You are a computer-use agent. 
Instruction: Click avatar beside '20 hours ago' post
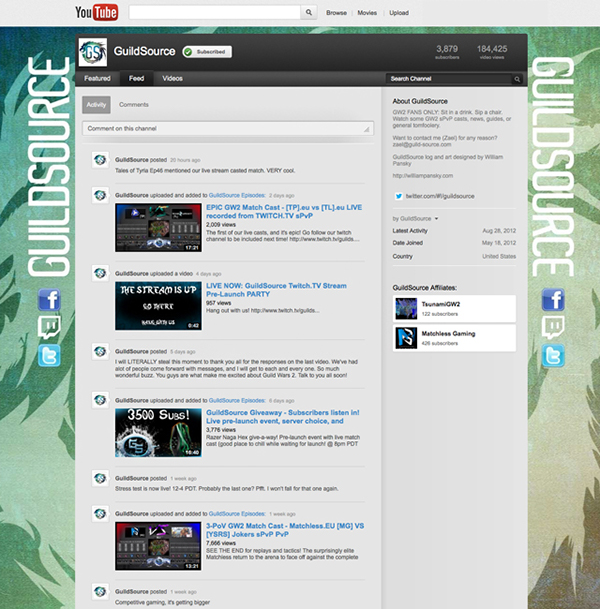click(100, 160)
